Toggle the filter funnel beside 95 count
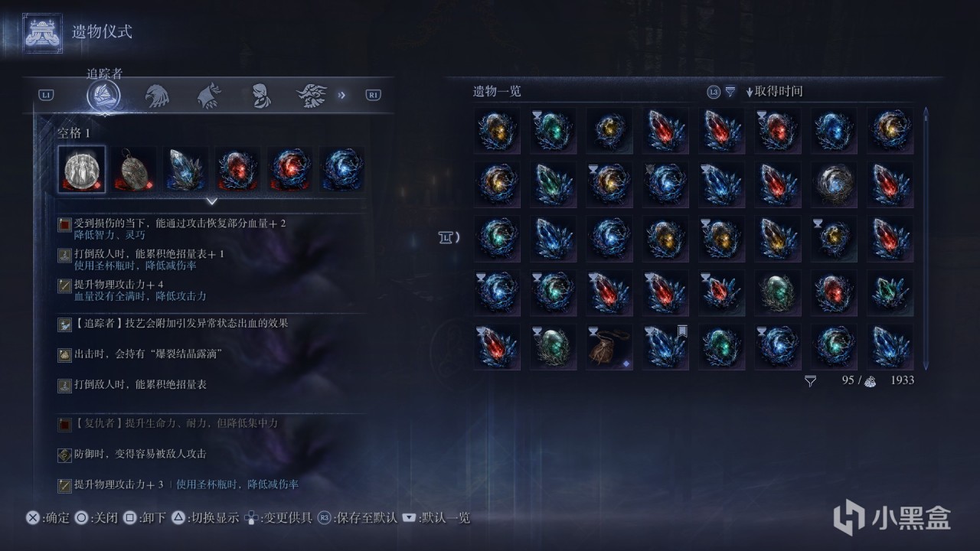Screen dimensions: 980x551 [x=811, y=380]
